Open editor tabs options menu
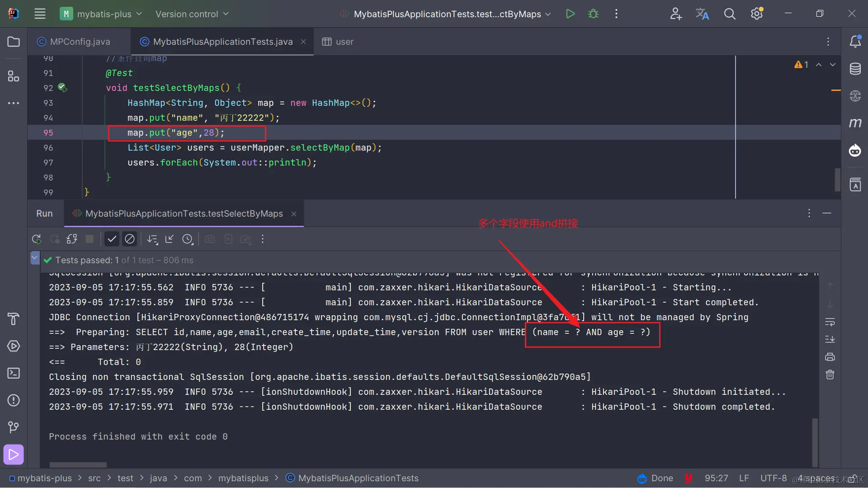The height and width of the screenshot is (488, 868). coord(828,42)
